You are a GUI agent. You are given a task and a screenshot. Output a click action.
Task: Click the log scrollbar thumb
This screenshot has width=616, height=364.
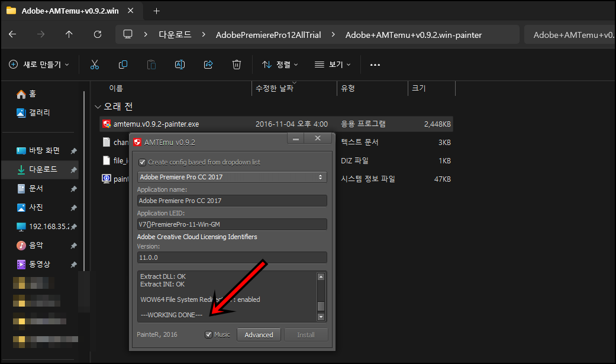click(321, 306)
